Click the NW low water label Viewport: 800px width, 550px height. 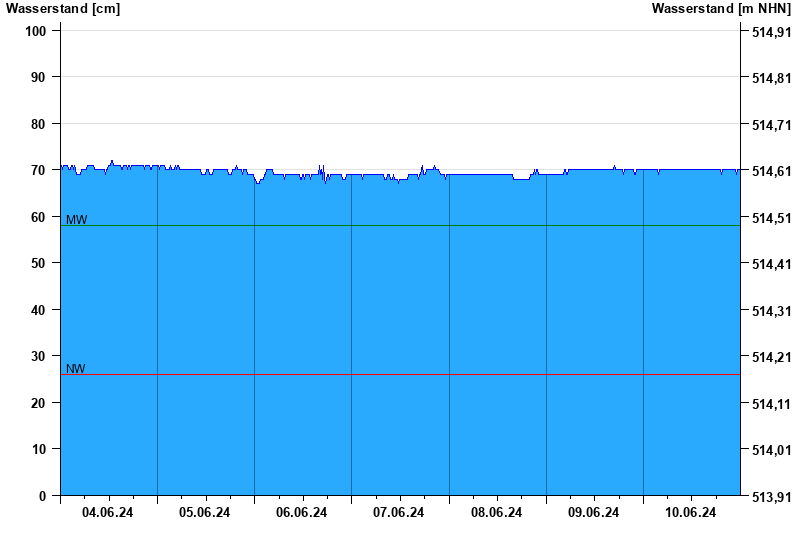click(x=76, y=368)
